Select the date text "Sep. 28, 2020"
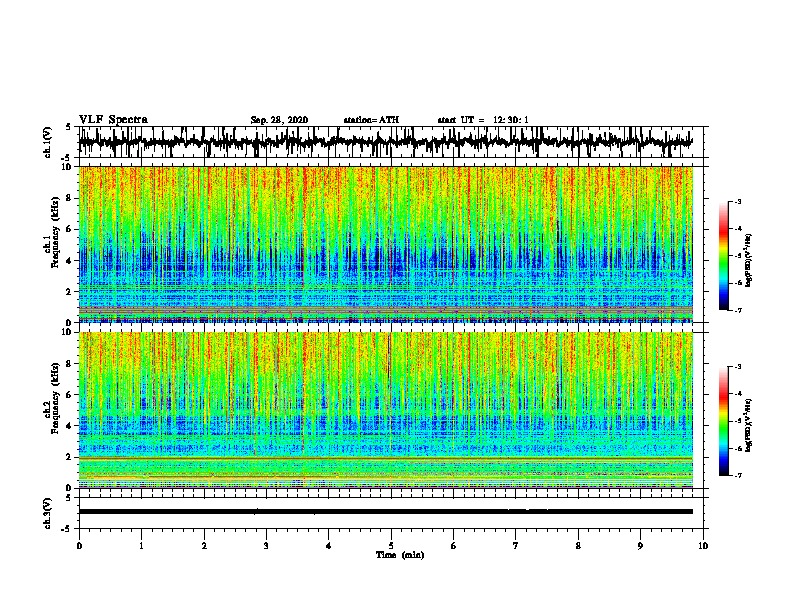Screen dimensions: 792x612 (279, 120)
